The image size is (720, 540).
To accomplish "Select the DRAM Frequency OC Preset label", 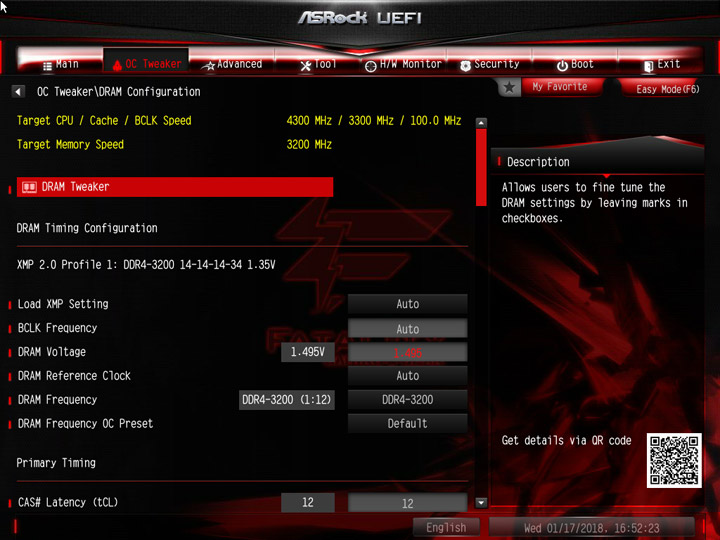I will coord(85,423).
